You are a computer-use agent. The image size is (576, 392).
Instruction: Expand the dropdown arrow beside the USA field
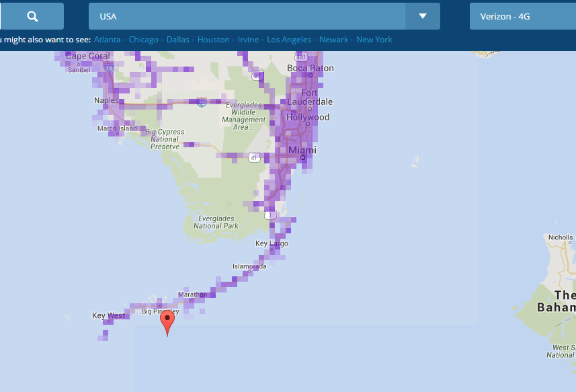pyautogui.click(x=423, y=15)
